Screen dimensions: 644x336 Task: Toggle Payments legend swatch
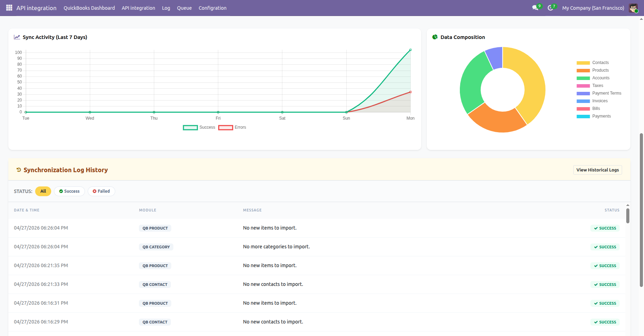583,117
